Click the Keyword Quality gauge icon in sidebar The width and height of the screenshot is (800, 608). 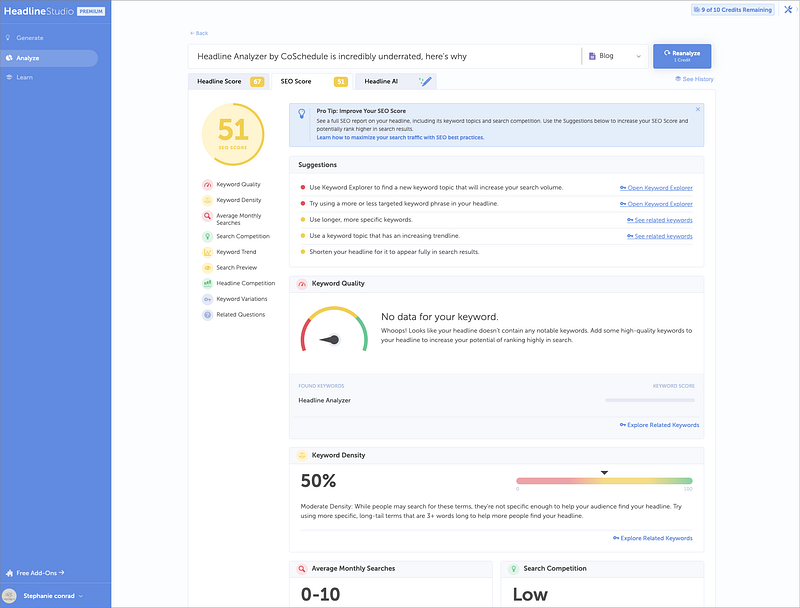click(x=207, y=185)
